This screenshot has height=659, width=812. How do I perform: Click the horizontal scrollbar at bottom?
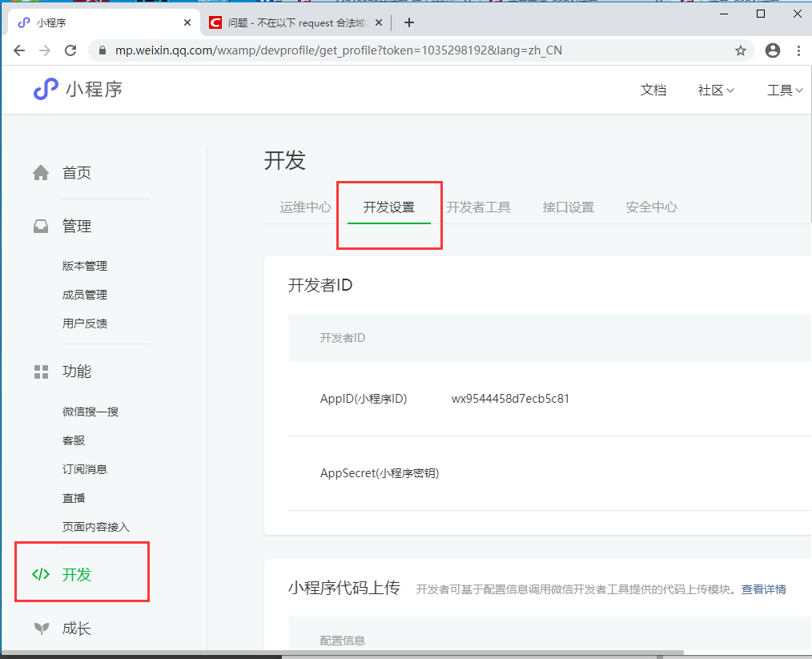[x=342, y=653]
